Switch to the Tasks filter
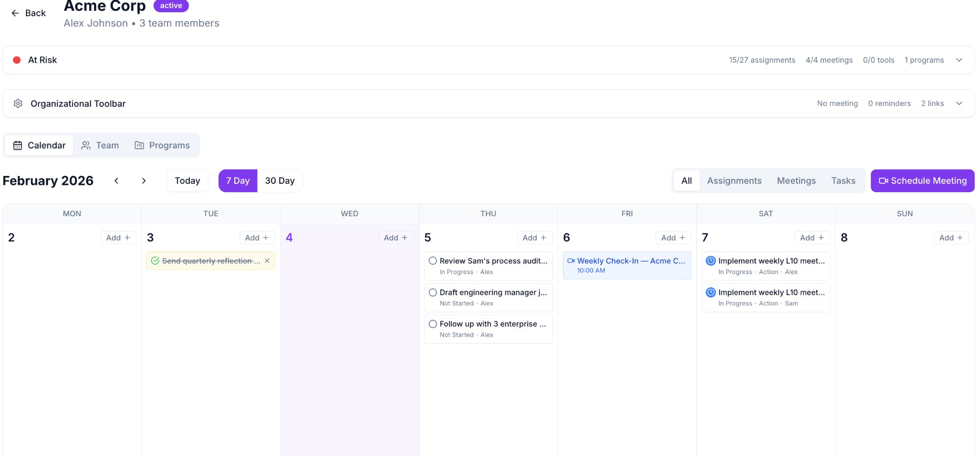This screenshot has width=980, height=456. point(843,180)
